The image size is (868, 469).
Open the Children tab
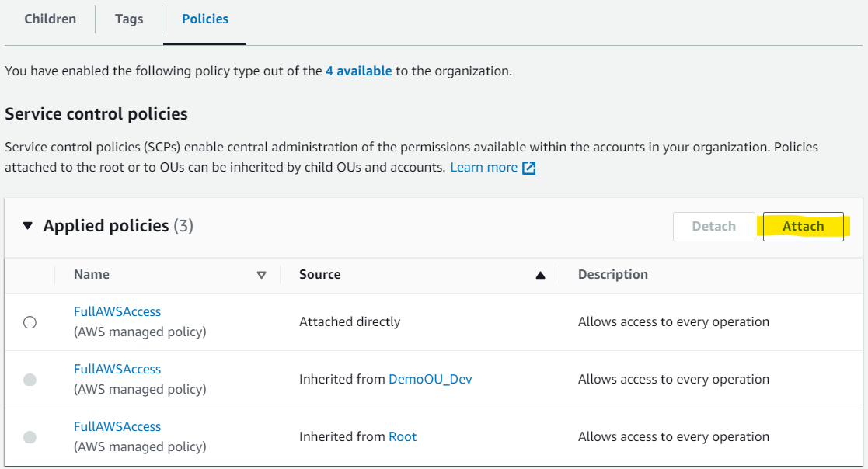click(51, 19)
